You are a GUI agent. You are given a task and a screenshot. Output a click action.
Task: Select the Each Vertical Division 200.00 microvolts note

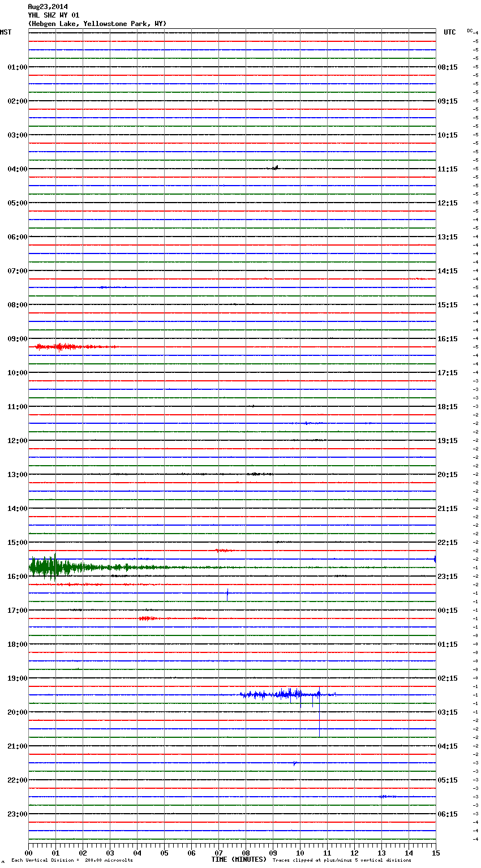(x=72, y=861)
